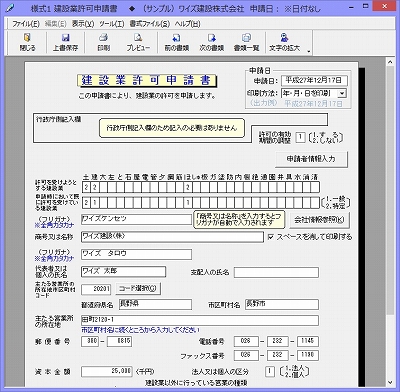Click the 電話番号 last box 1145

point(308,341)
